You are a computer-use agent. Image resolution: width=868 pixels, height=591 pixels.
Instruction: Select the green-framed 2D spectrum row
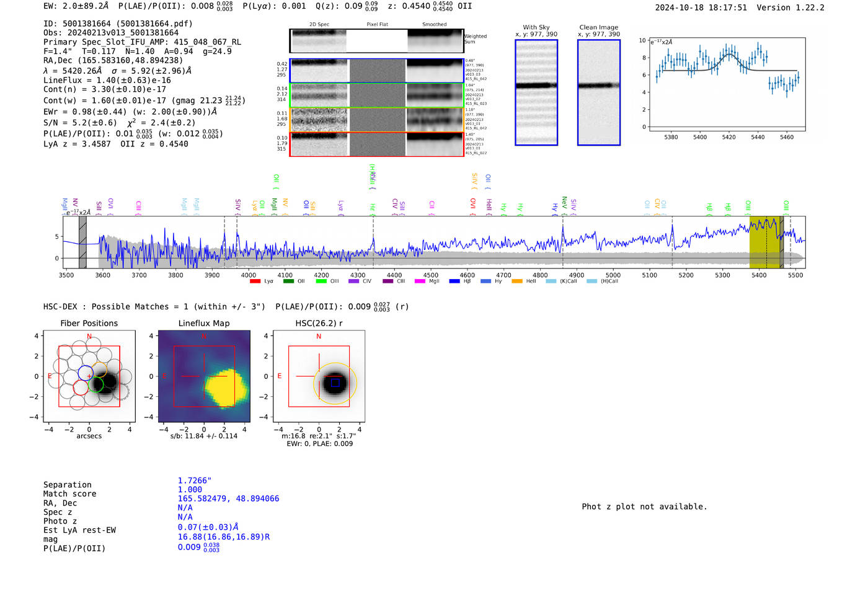(376, 96)
